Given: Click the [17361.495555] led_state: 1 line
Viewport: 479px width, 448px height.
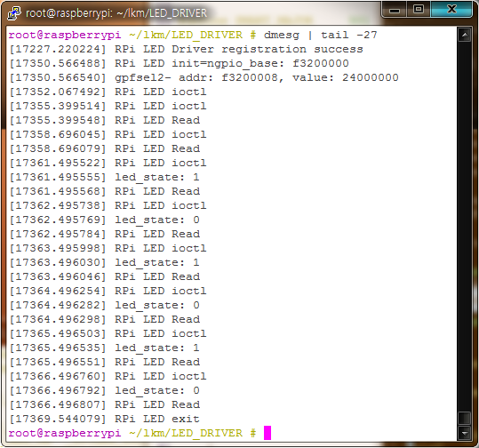Looking at the screenshot, I should 105,177.
